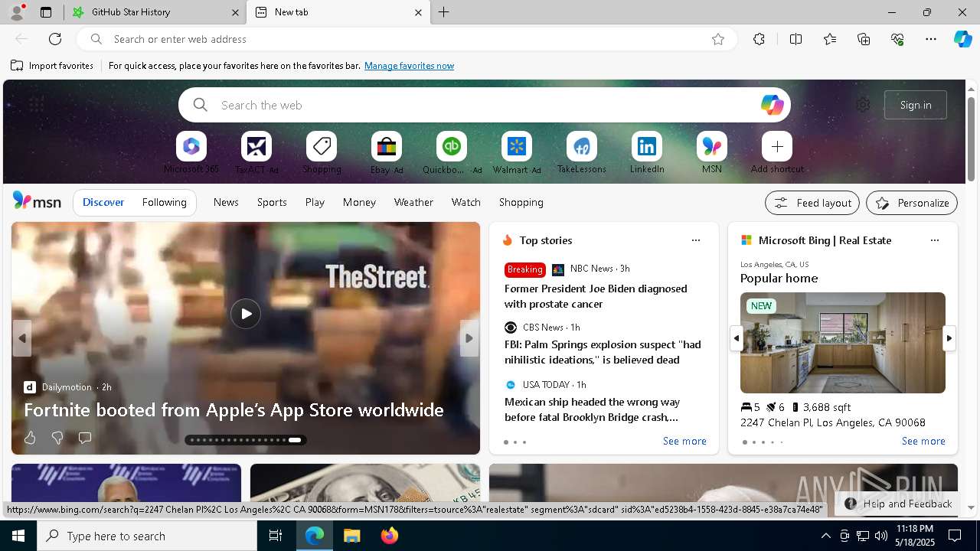Open the Ebay shortcut tile
The image size is (980, 551).
pos(387,146)
